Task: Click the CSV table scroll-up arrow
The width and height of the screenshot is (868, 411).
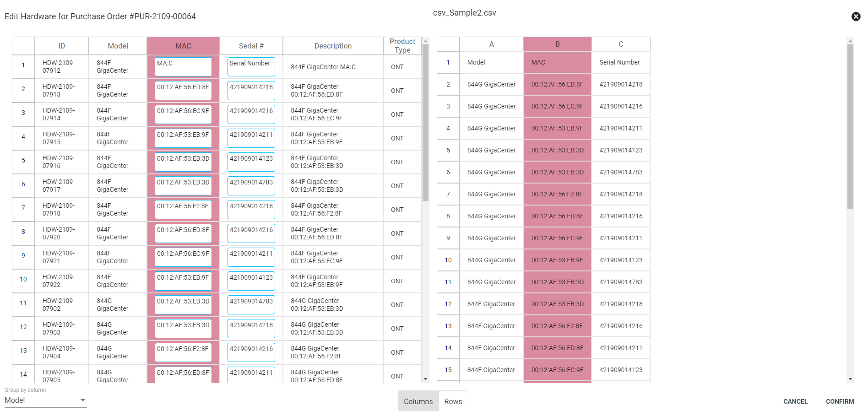Action: (850, 41)
